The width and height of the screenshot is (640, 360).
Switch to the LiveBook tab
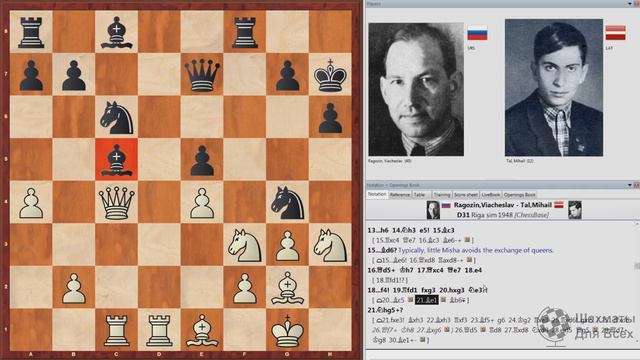[491, 195]
